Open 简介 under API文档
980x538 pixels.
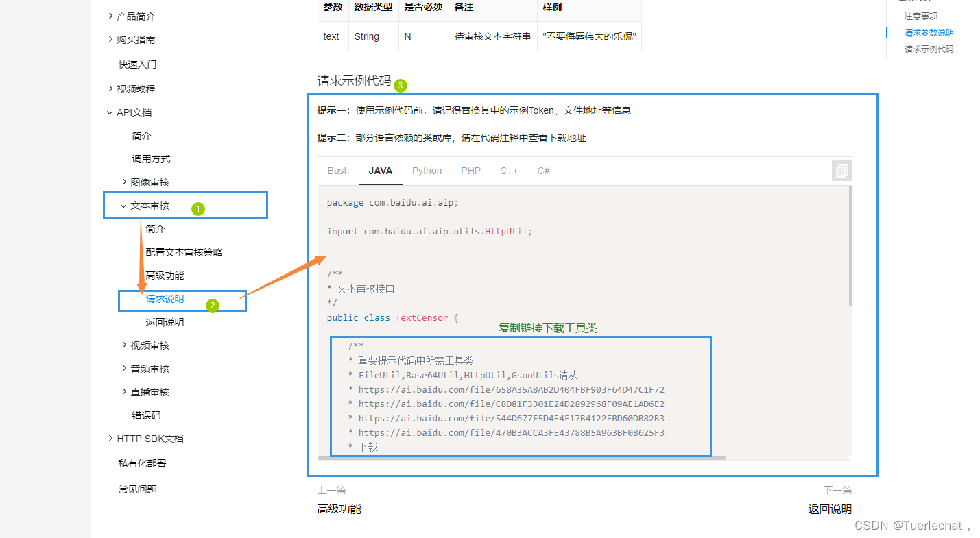[x=141, y=136]
